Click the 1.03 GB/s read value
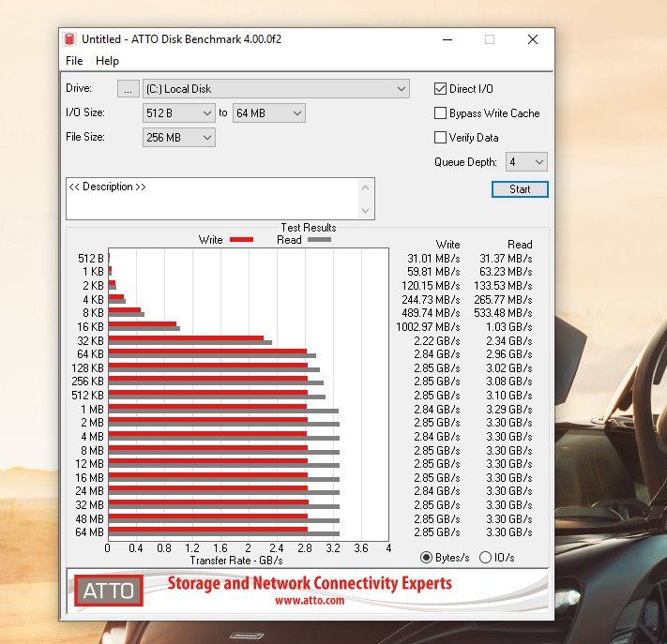 508,327
